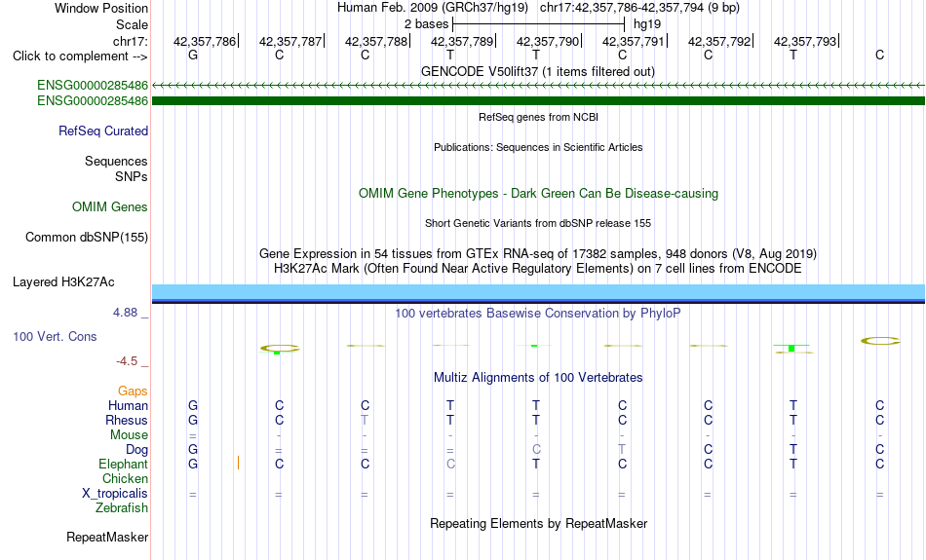926x560 pixels.
Task: Select the SNPs track label
Action: [x=132, y=176]
